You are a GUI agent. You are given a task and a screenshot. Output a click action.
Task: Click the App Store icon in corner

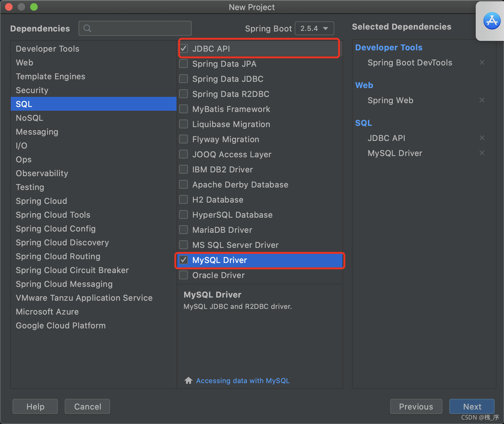tap(492, 21)
